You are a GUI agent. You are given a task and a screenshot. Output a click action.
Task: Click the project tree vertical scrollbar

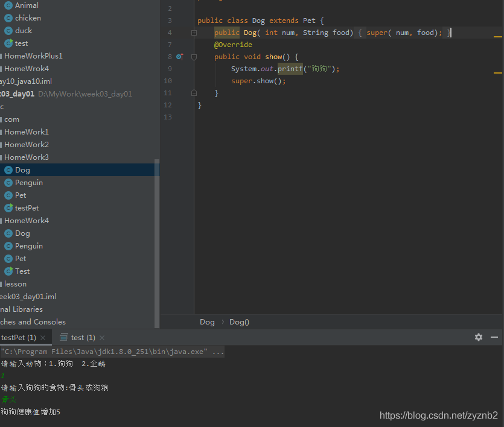pyautogui.click(x=157, y=244)
